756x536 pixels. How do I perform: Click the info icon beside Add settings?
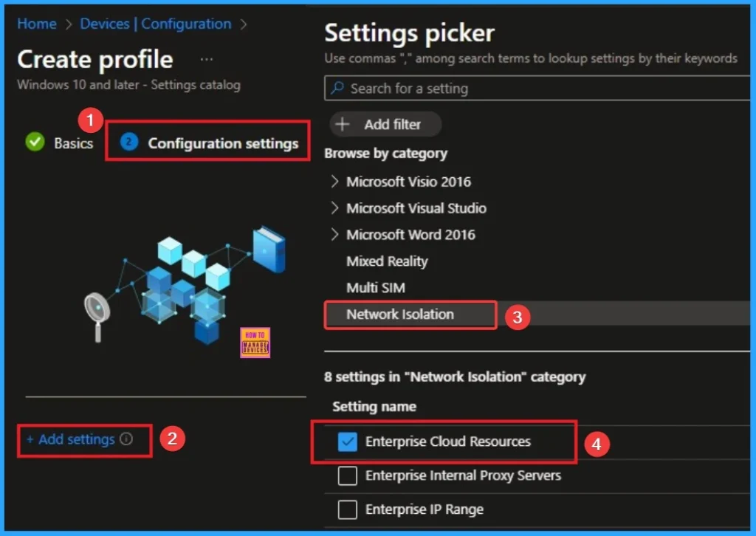pos(127,439)
